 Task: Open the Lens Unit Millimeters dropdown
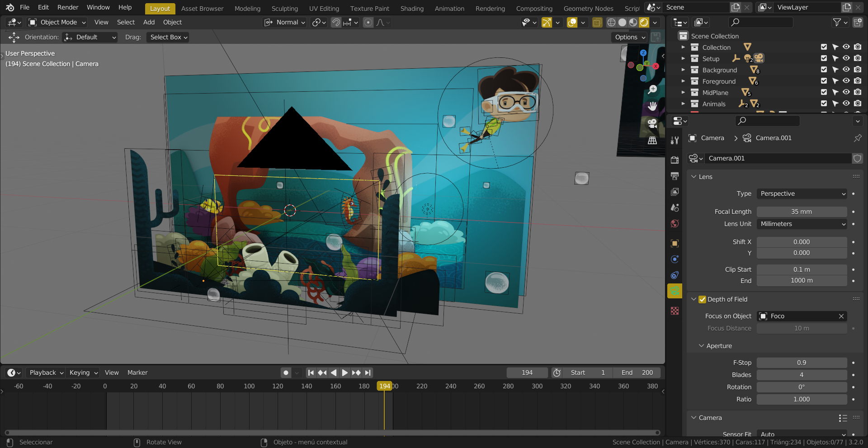coord(802,224)
